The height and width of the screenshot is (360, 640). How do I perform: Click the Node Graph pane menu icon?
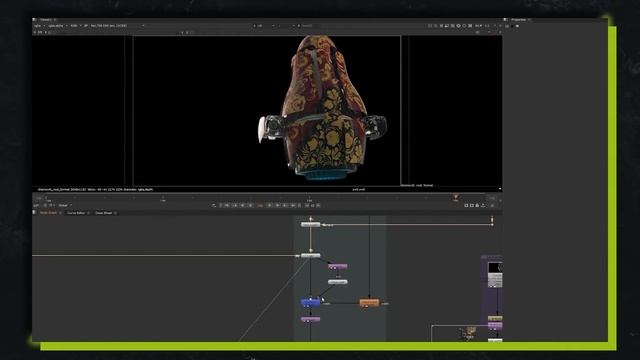point(35,213)
